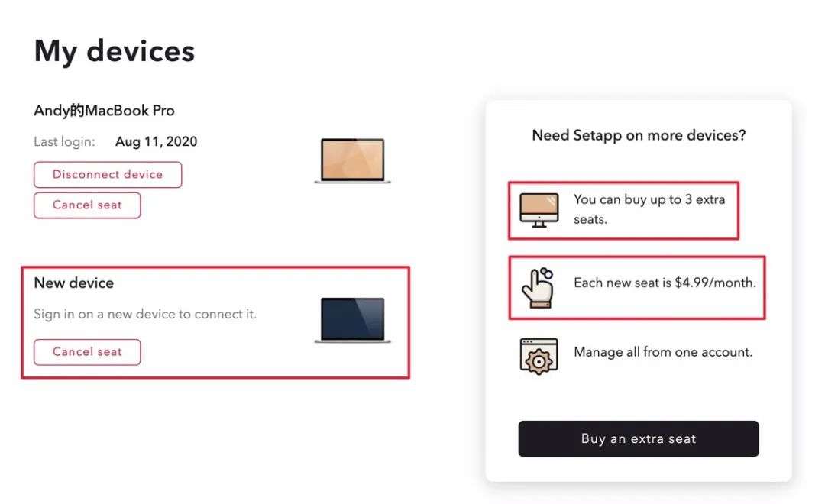This screenshot has width=825, height=504.
Task: Click the browser gear manage account icon
Action: pos(539,355)
